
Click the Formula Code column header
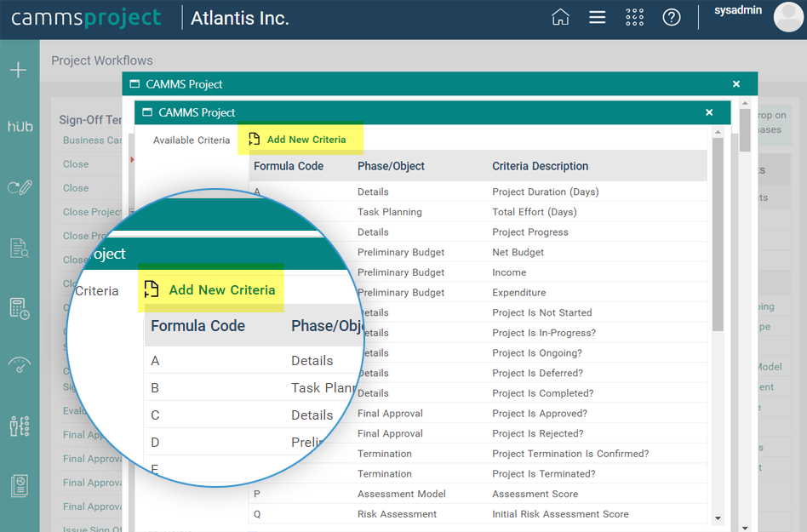[289, 166]
